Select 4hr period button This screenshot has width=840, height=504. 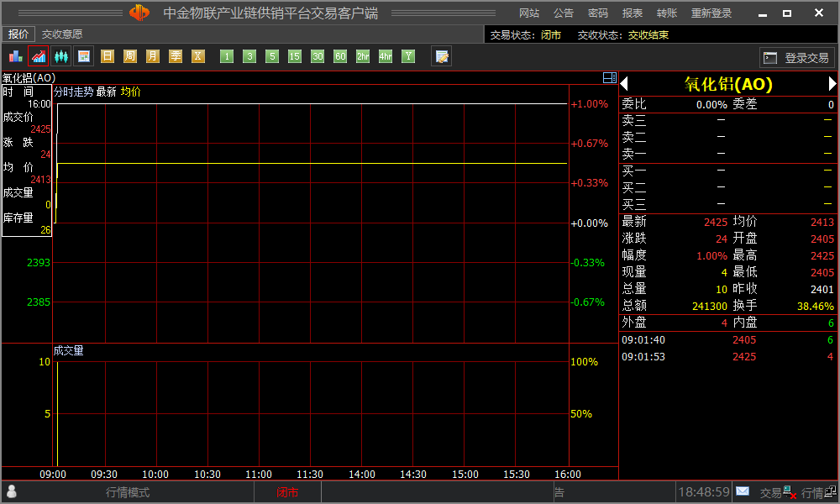tap(386, 56)
